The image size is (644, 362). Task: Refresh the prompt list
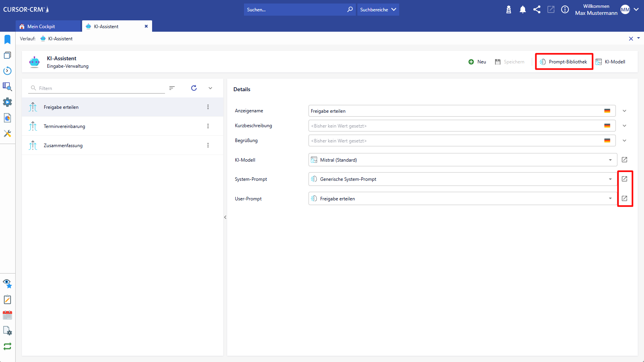(194, 88)
